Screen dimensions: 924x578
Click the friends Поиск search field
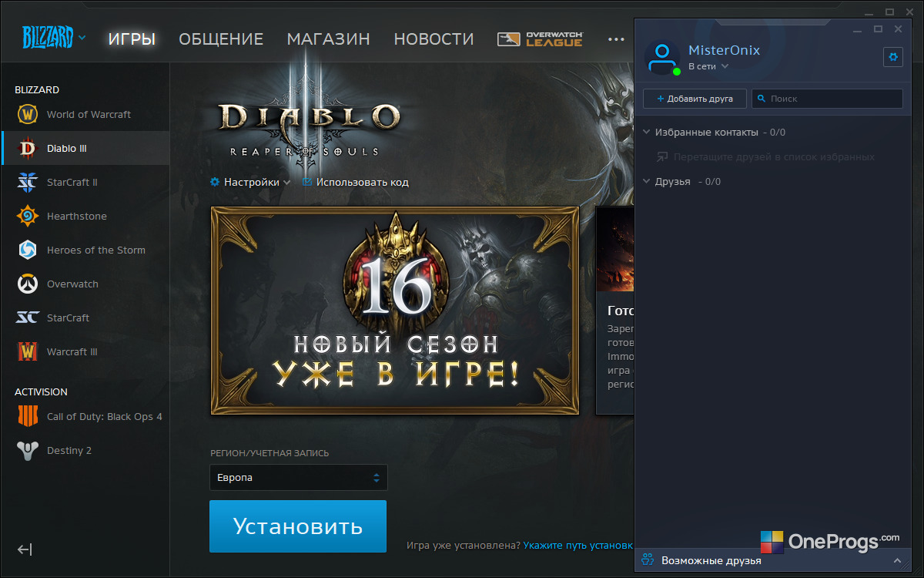[827, 99]
